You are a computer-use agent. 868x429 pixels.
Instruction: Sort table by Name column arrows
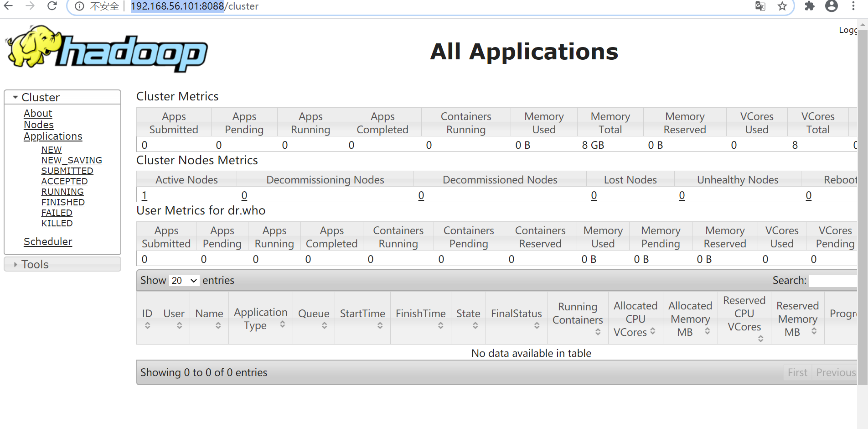pyautogui.click(x=218, y=325)
